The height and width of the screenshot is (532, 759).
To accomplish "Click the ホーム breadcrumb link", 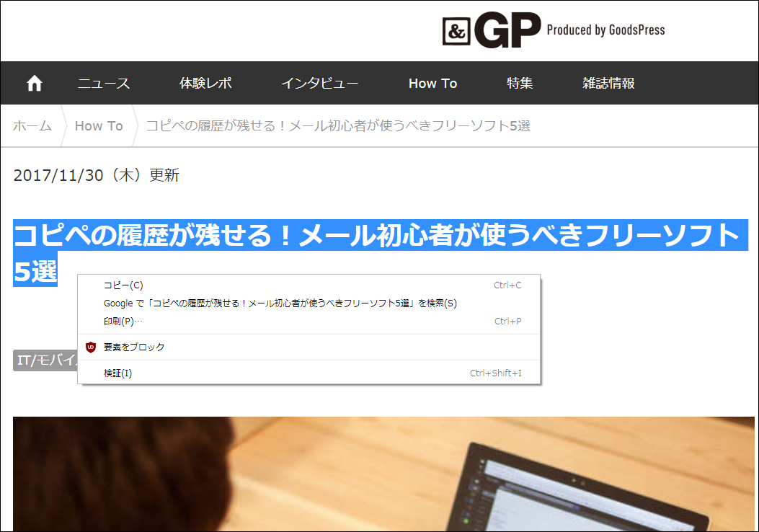I will pos(32,126).
